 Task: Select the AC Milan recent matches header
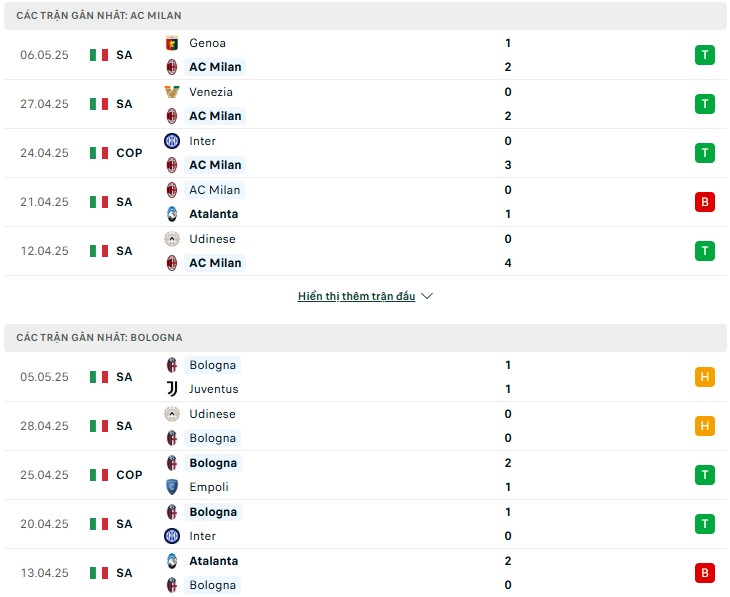[x=365, y=16]
